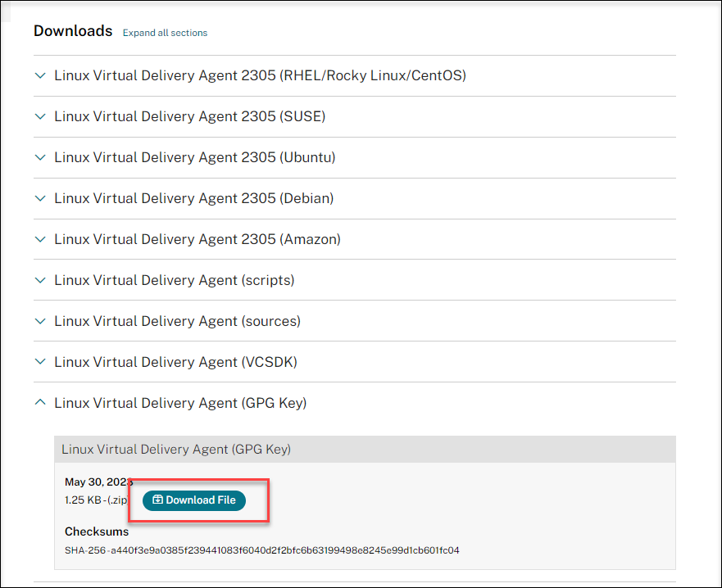The image size is (722, 588).
Task: Click the SHA-256 checksum value text
Action: click(x=262, y=550)
